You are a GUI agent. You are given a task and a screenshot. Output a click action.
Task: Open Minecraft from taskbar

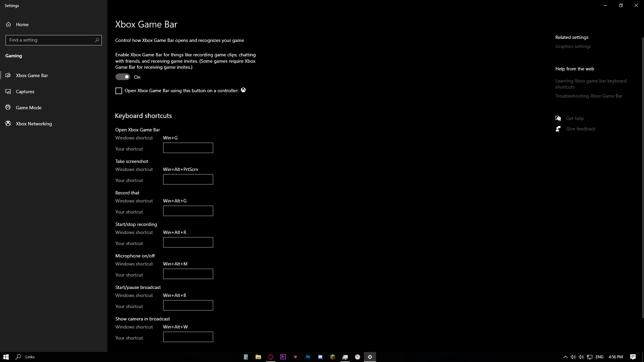point(333,357)
